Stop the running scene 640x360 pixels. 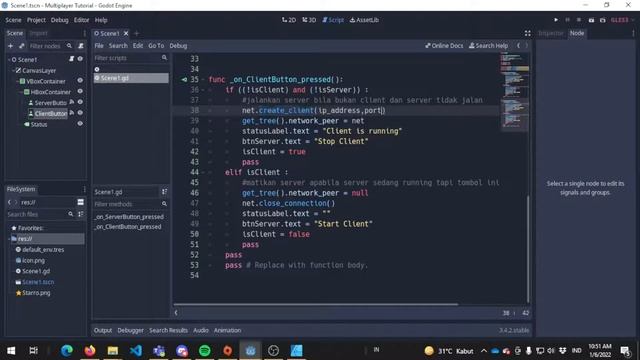point(579,20)
